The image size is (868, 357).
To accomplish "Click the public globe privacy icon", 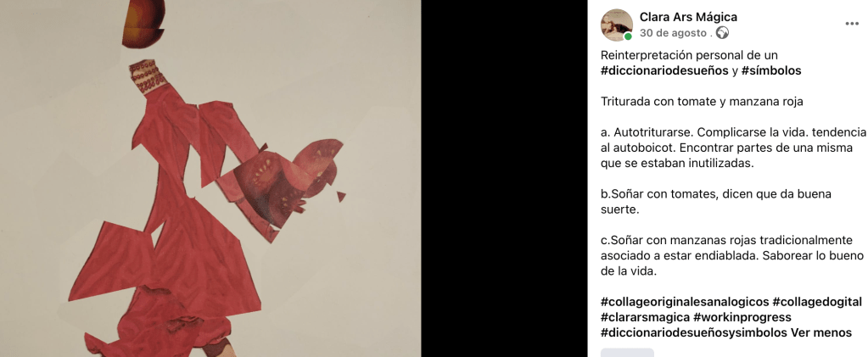I will coord(722,33).
